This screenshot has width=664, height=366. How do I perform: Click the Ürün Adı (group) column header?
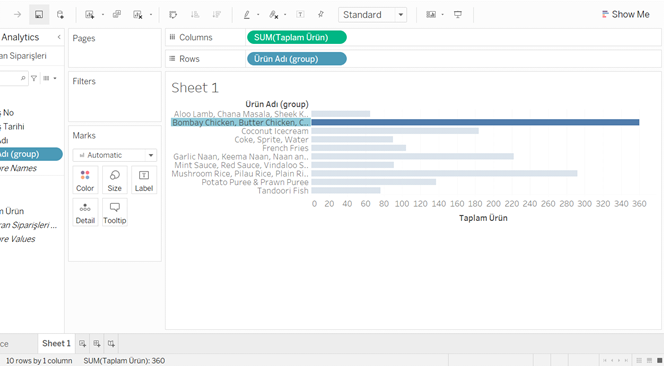277,104
